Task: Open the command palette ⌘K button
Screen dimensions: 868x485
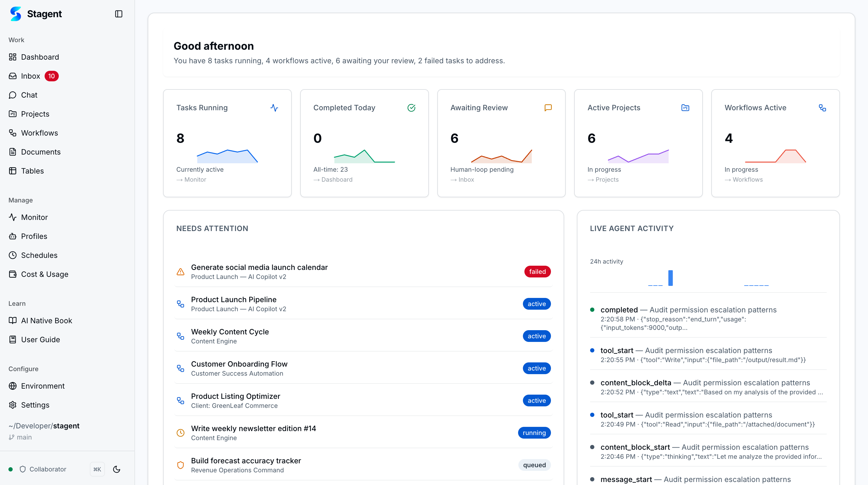Action: coord(97,469)
